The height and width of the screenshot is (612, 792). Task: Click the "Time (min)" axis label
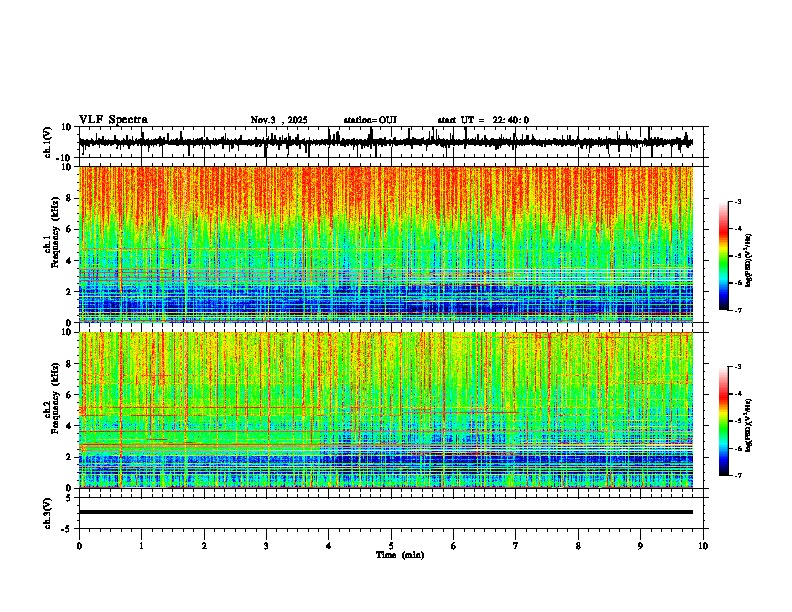[x=400, y=555]
